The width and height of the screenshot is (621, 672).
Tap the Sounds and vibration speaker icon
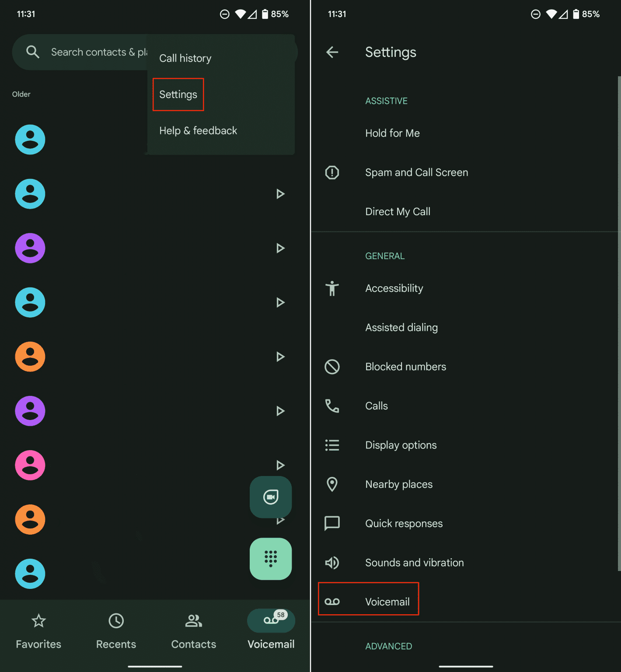pyautogui.click(x=332, y=563)
